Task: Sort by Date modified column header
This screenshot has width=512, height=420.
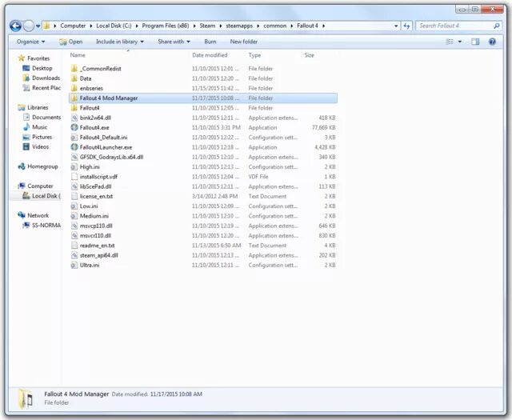Action: [x=210, y=55]
